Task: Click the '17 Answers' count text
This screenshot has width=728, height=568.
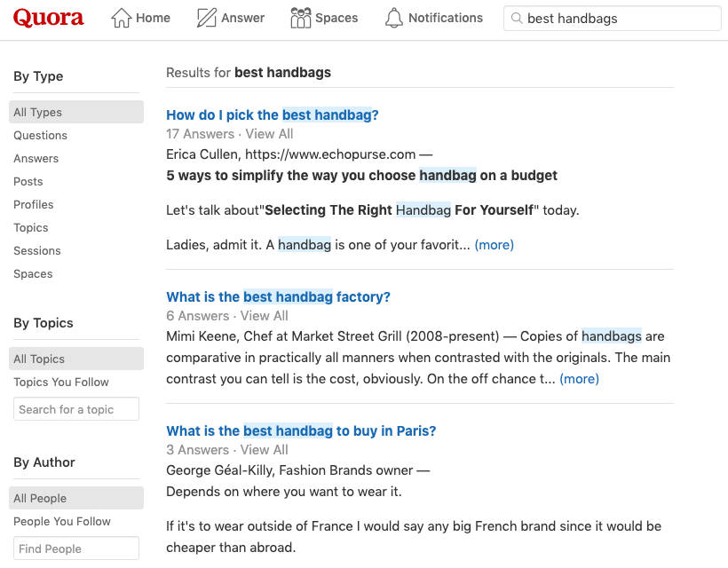Action: [x=200, y=134]
